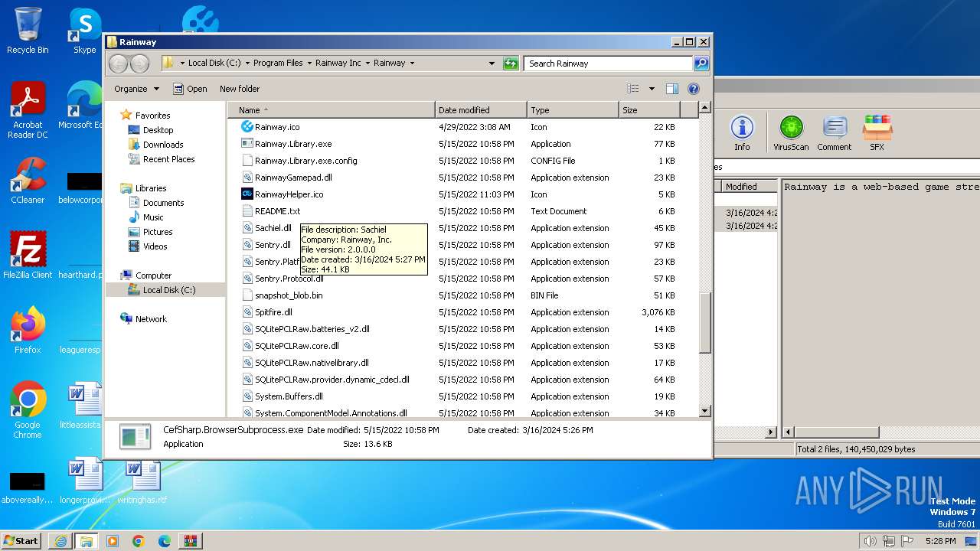Click the green Refresh button beside address bar
The height and width of the screenshot is (551, 980).
click(511, 64)
